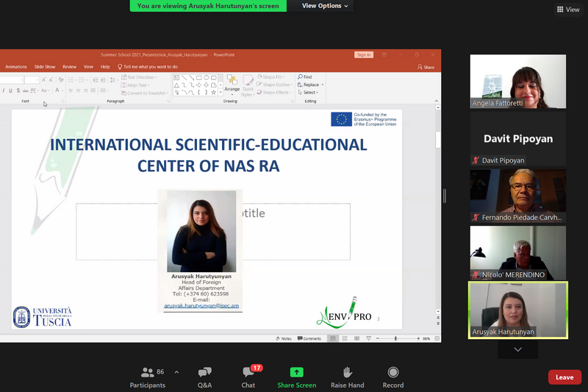
Task: Click the zoom in plus button
Action: (418, 338)
